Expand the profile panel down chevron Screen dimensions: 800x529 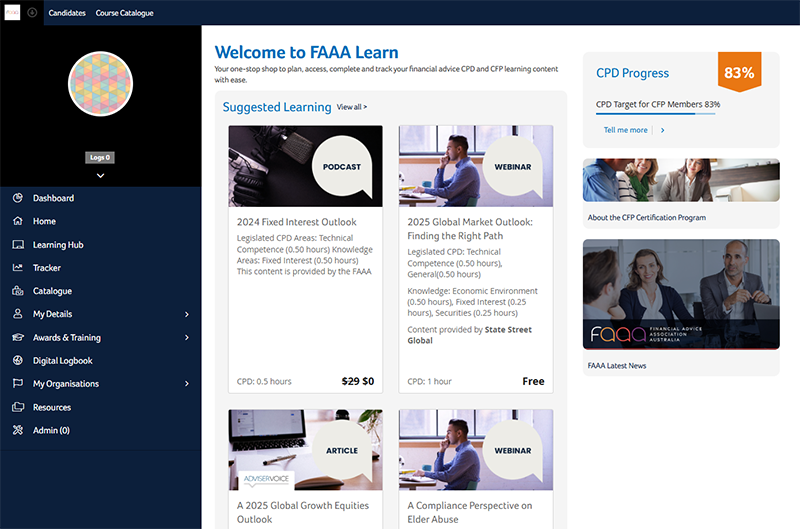click(101, 175)
